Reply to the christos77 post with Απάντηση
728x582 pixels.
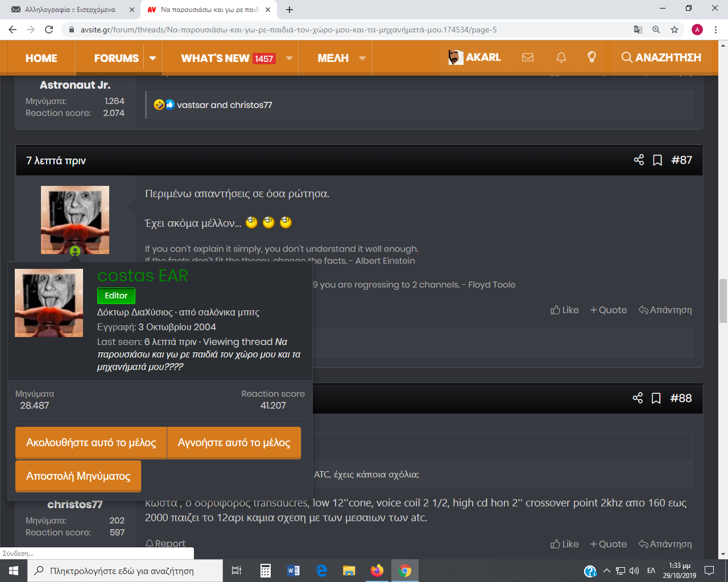click(x=665, y=544)
